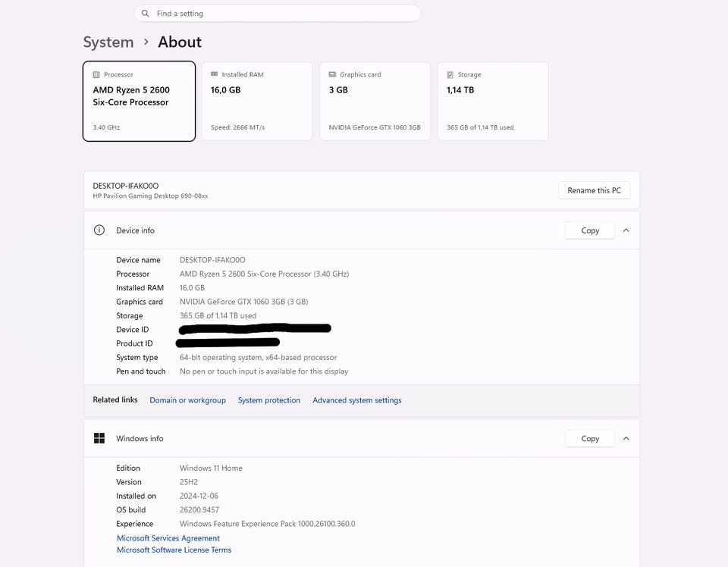
Task: Click the Device name value DESKTOP-IFAKO0O
Action: click(212, 260)
